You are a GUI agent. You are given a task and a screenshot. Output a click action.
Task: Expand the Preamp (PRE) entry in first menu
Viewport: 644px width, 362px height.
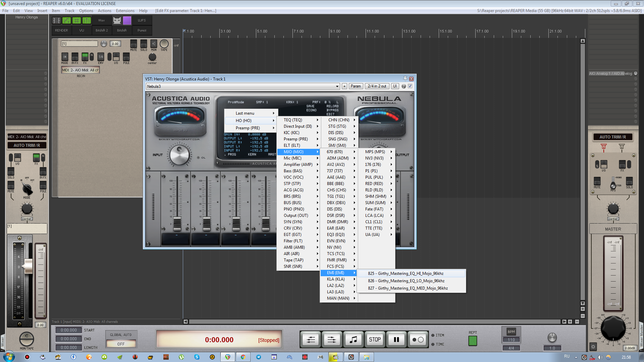[x=251, y=128]
